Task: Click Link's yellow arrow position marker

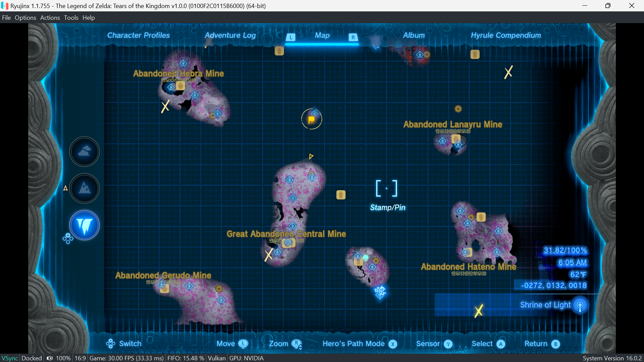Action: 311,156
